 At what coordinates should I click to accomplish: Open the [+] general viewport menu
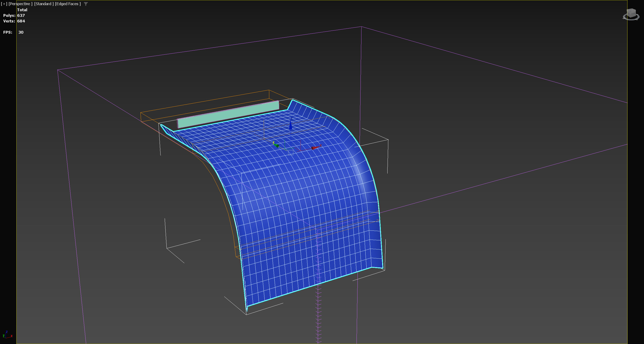coord(4,4)
